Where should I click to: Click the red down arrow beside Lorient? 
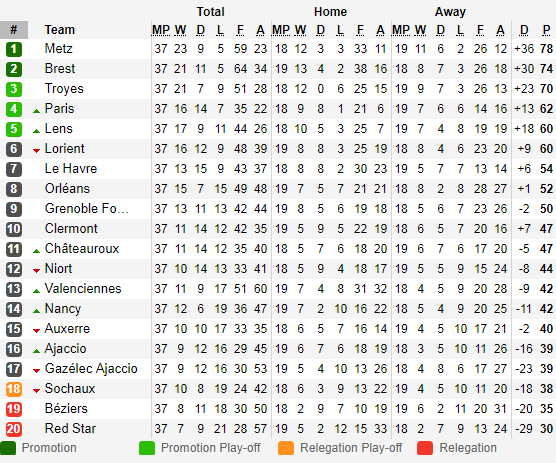(36, 151)
